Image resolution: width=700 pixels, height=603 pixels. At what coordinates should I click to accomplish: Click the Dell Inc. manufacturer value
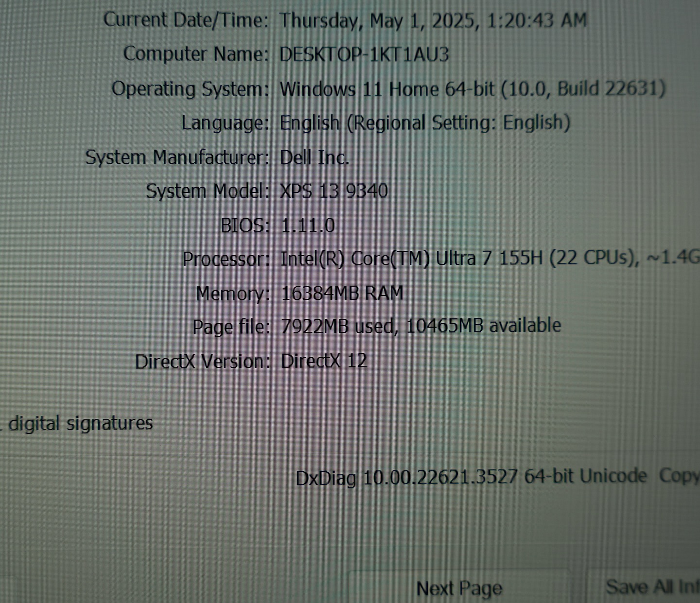coord(315,157)
